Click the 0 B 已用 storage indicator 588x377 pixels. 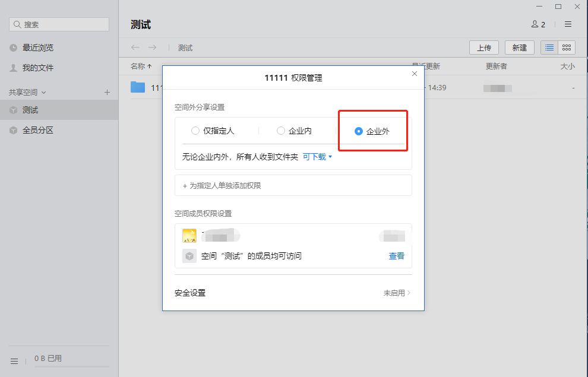pos(48,359)
